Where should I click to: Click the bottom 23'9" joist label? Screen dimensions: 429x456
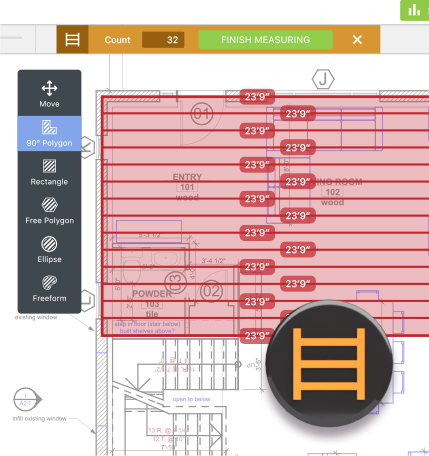tap(257, 335)
